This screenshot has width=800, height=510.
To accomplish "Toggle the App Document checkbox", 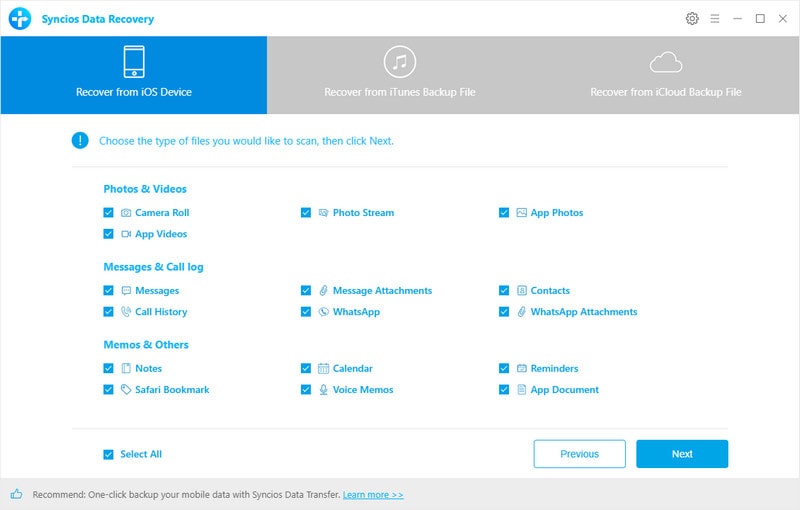I will 504,390.
